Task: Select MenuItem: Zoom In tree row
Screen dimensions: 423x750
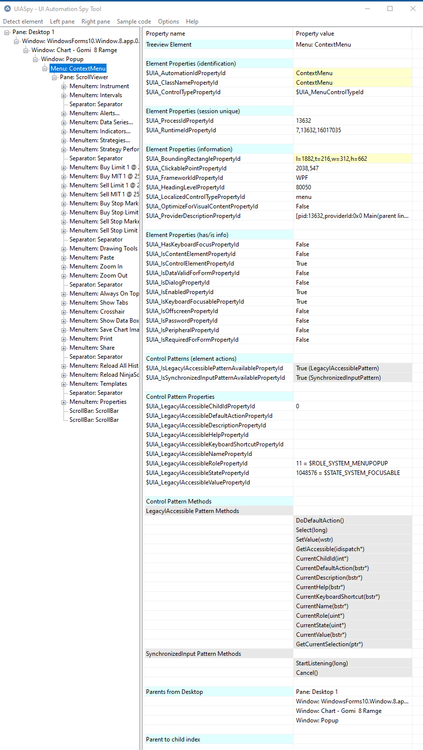Action: (x=96, y=266)
